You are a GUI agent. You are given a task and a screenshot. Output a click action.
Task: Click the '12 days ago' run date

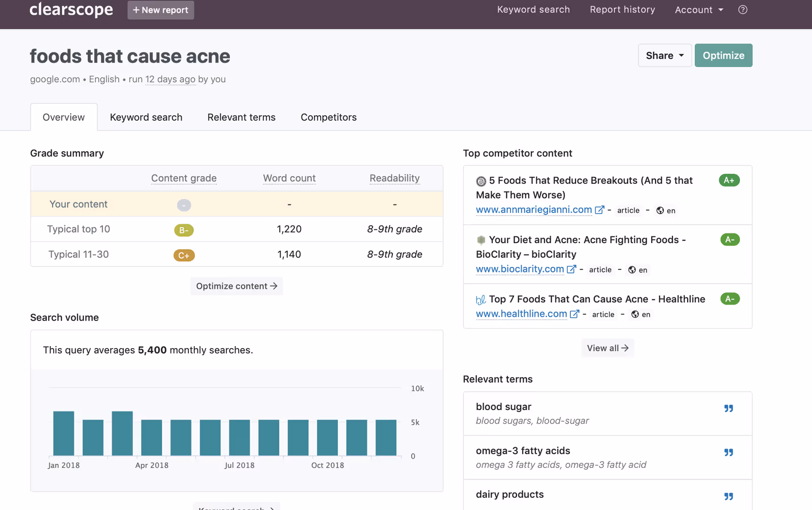point(170,79)
